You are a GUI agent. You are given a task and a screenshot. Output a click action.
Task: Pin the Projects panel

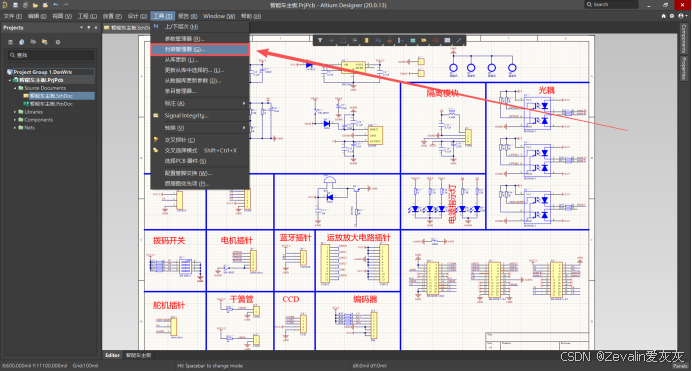pyautogui.click(x=89, y=27)
